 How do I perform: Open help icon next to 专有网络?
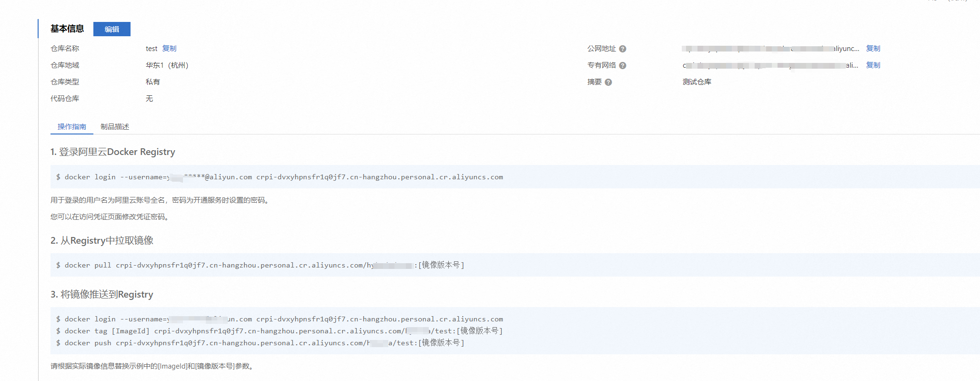coord(623,66)
